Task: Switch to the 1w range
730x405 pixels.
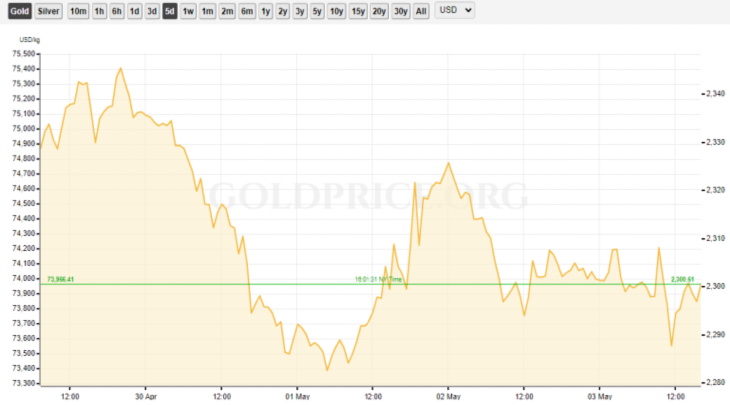Action: (188, 11)
